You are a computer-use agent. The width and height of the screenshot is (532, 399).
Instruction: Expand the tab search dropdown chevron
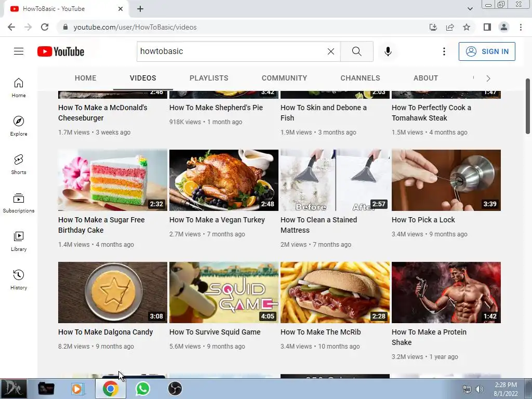[x=470, y=9]
